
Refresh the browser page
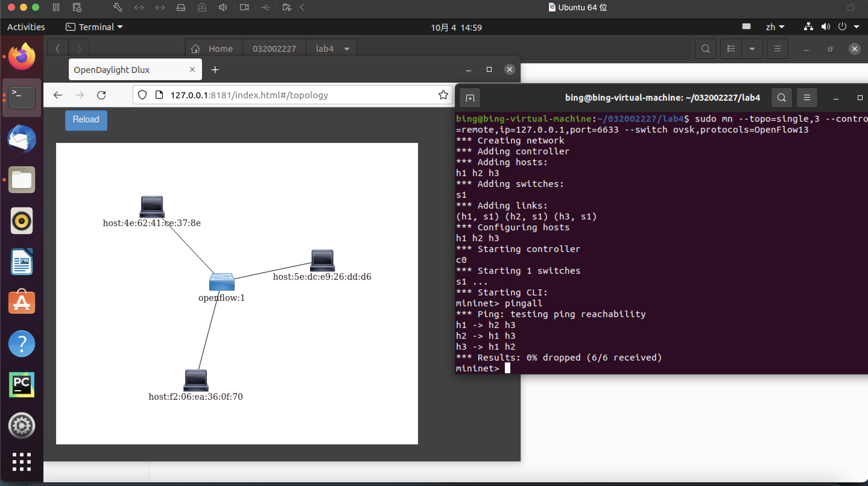pyautogui.click(x=101, y=95)
